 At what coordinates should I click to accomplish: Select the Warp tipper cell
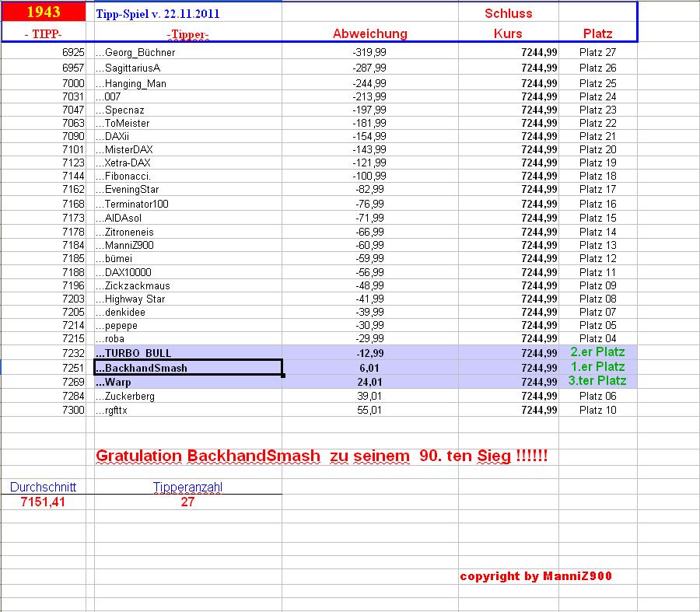pyautogui.click(x=188, y=382)
